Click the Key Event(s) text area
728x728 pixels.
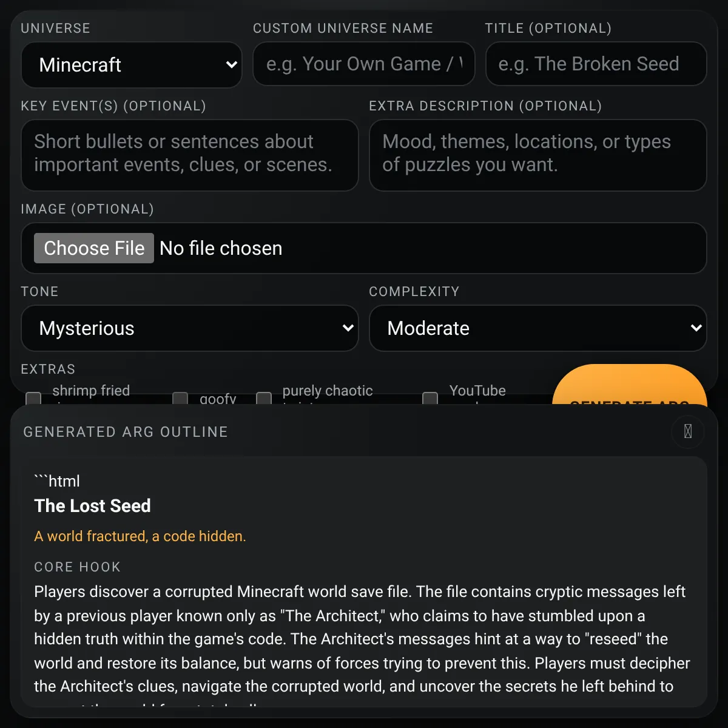[x=189, y=155]
